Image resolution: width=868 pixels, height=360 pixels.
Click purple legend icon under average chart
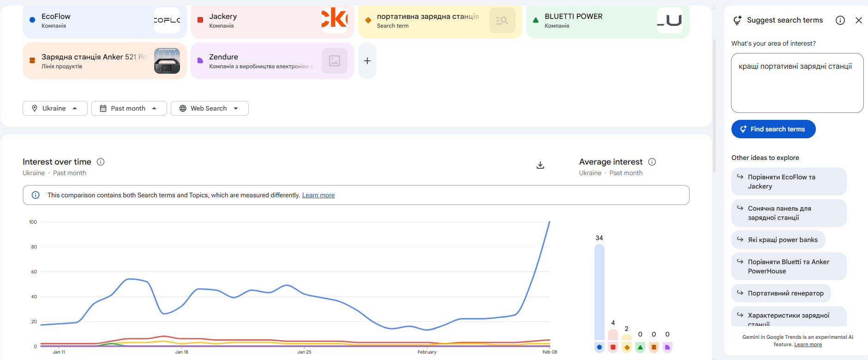coord(667,347)
